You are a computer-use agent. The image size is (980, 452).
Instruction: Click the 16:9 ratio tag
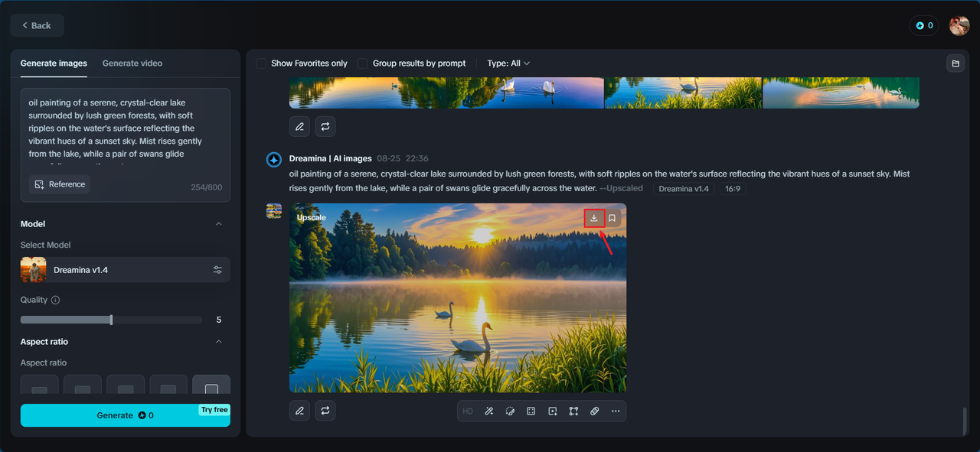733,189
